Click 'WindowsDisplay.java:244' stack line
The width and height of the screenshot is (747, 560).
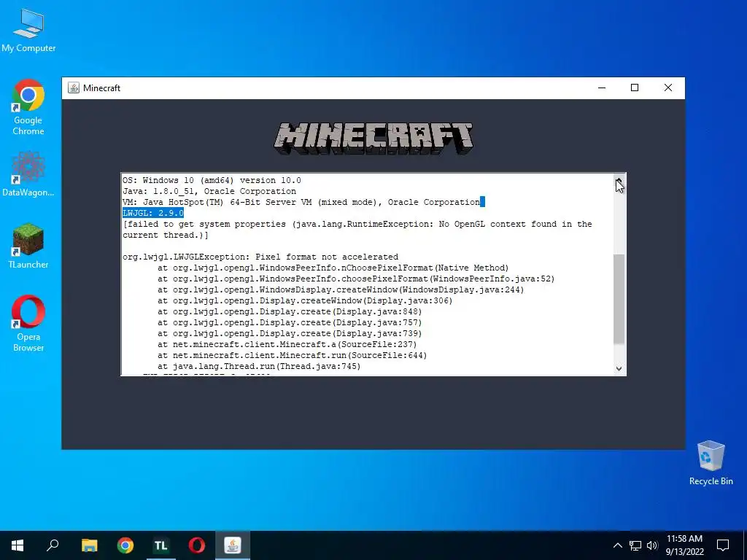click(x=341, y=290)
